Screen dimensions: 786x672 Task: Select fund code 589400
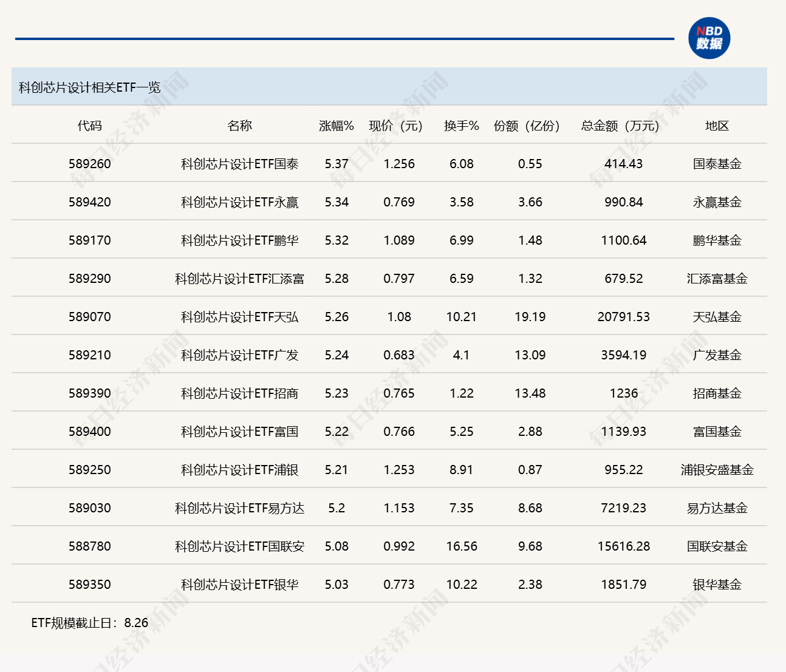click(x=90, y=432)
